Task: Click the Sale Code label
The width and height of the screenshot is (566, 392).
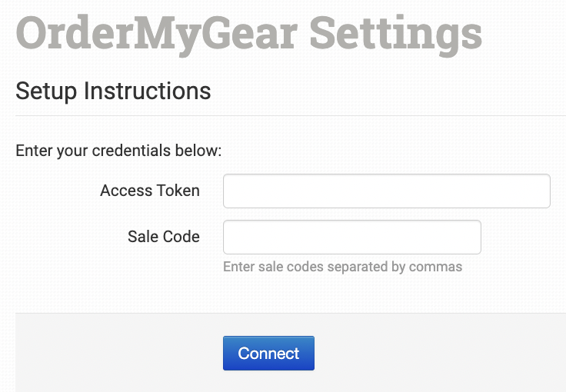Action: [164, 237]
